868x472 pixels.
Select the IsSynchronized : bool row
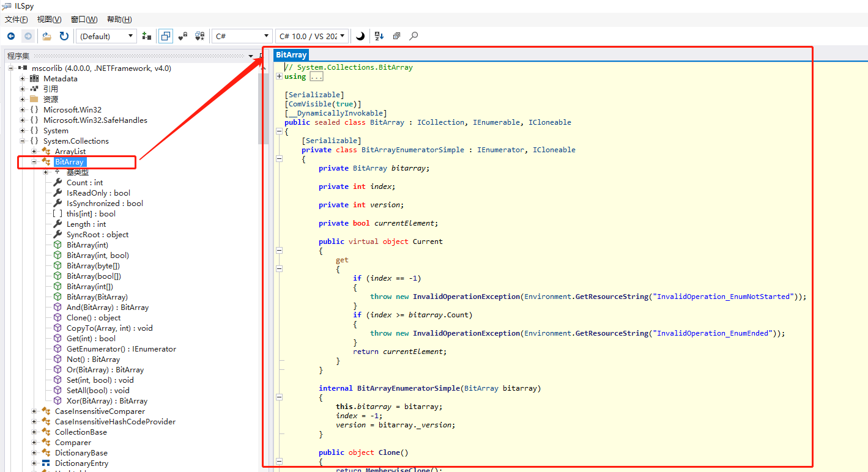tap(105, 203)
